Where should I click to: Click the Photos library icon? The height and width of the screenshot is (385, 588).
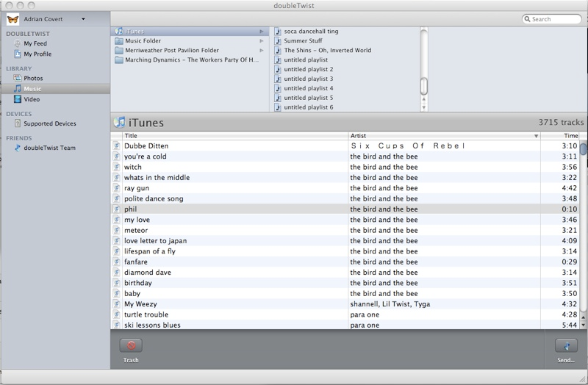coord(17,78)
